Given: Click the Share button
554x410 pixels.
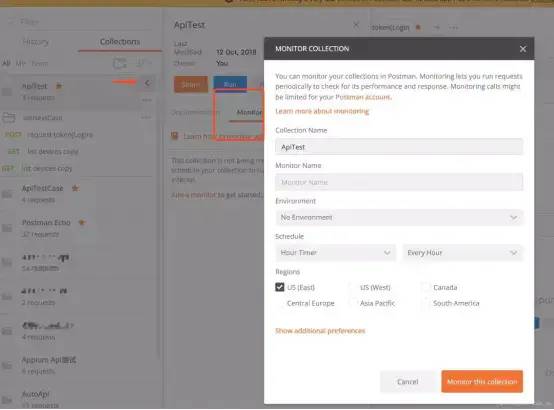Looking at the screenshot, I should [x=191, y=84].
